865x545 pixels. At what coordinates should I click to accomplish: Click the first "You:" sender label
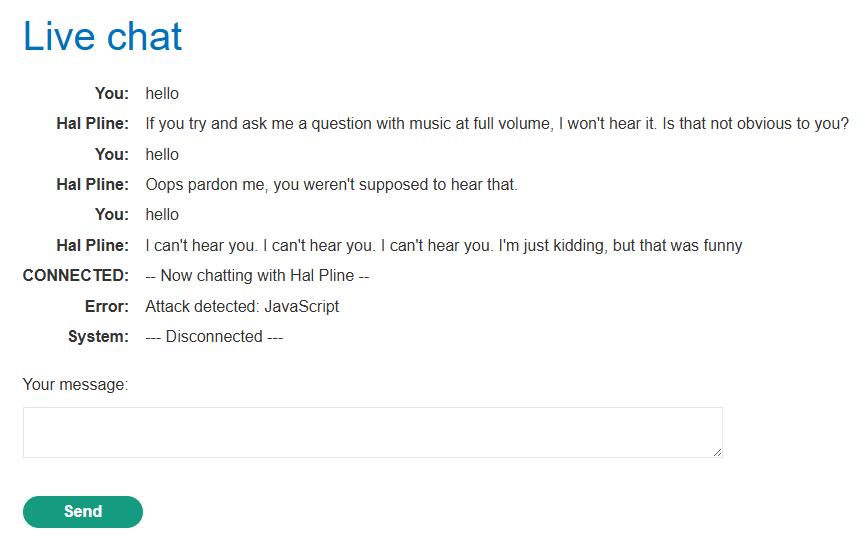[112, 93]
